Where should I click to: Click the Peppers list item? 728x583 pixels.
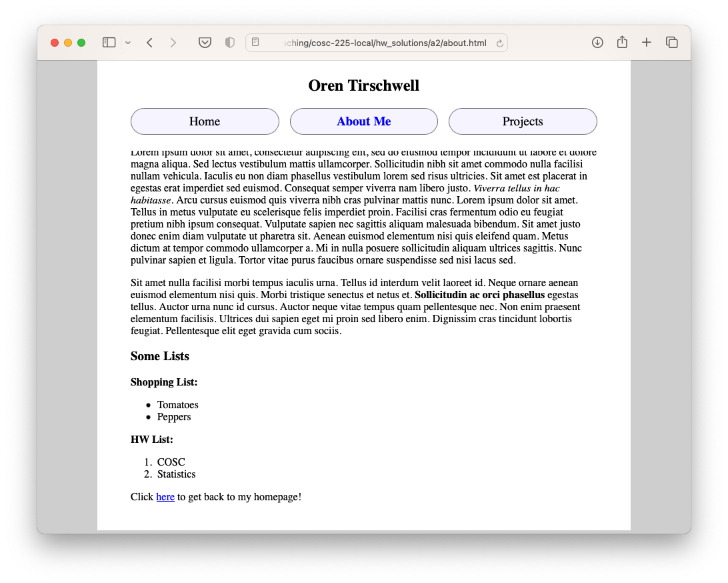click(174, 417)
